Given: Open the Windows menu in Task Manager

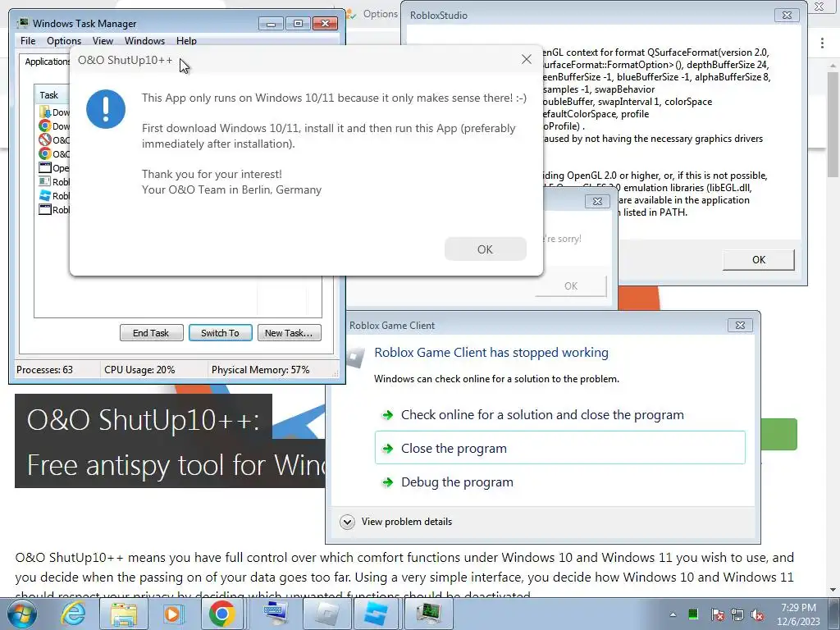Looking at the screenshot, I should point(144,41).
